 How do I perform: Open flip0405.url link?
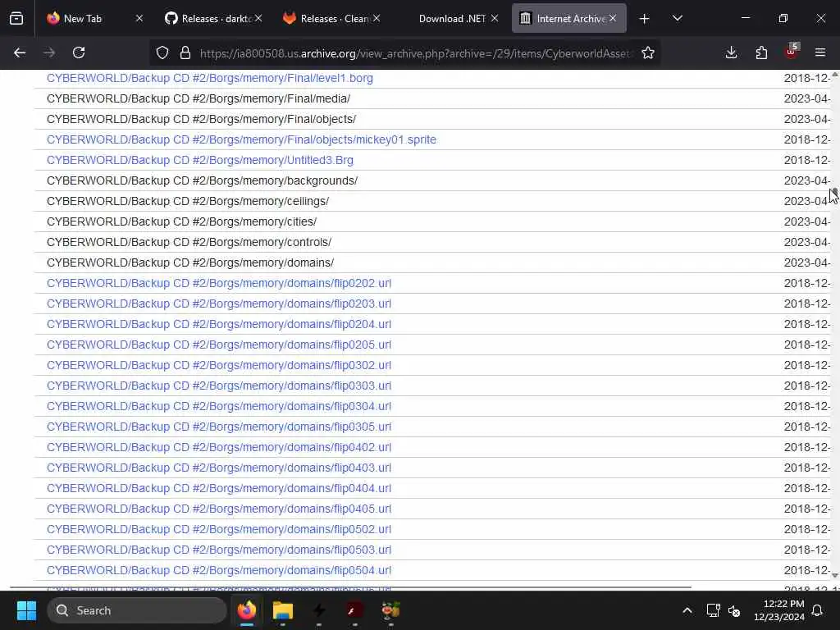click(218, 509)
